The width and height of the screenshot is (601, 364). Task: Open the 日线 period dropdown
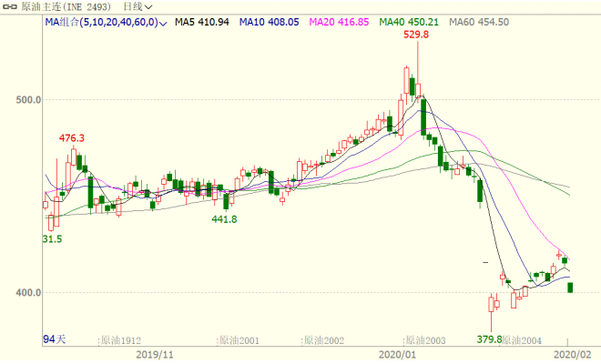[x=138, y=7]
